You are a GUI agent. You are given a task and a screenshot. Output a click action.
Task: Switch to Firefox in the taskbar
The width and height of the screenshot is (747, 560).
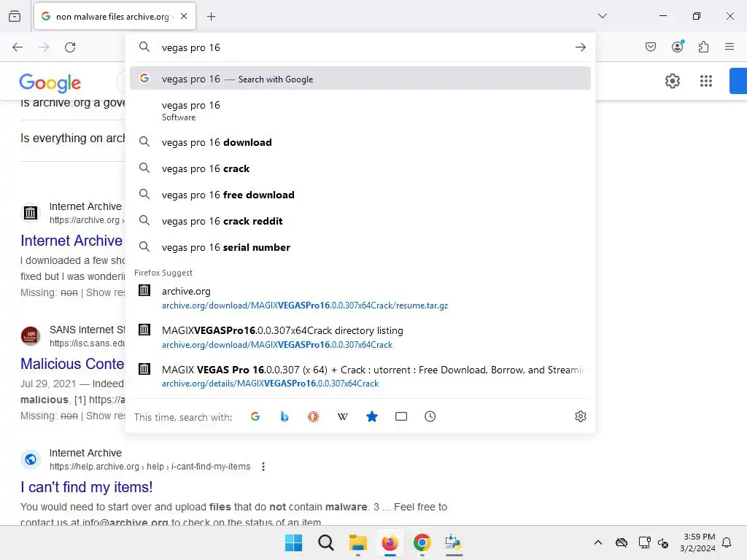(390, 542)
